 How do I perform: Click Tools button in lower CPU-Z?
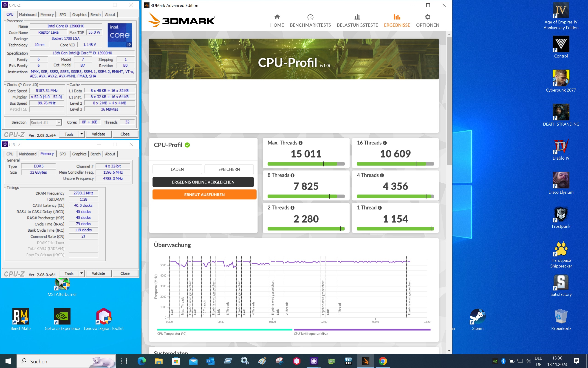click(69, 273)
